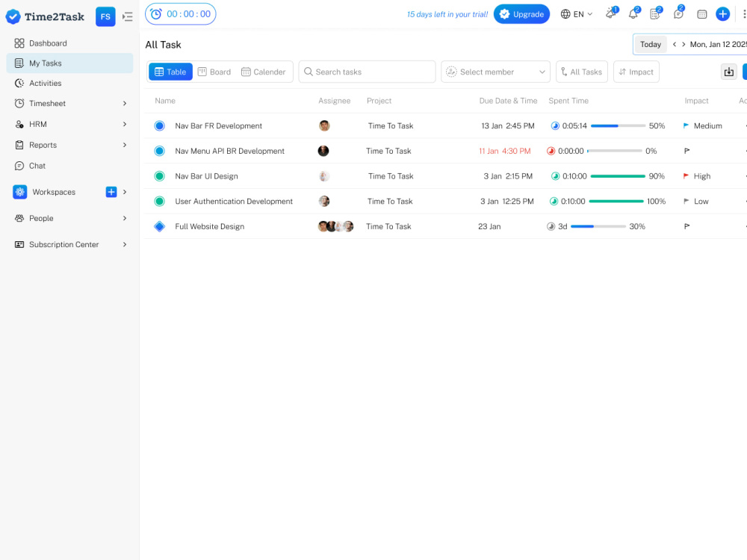The width and height of the screenshot is (747, 560).
Task: Click the Today button
Action: point(651,44)
